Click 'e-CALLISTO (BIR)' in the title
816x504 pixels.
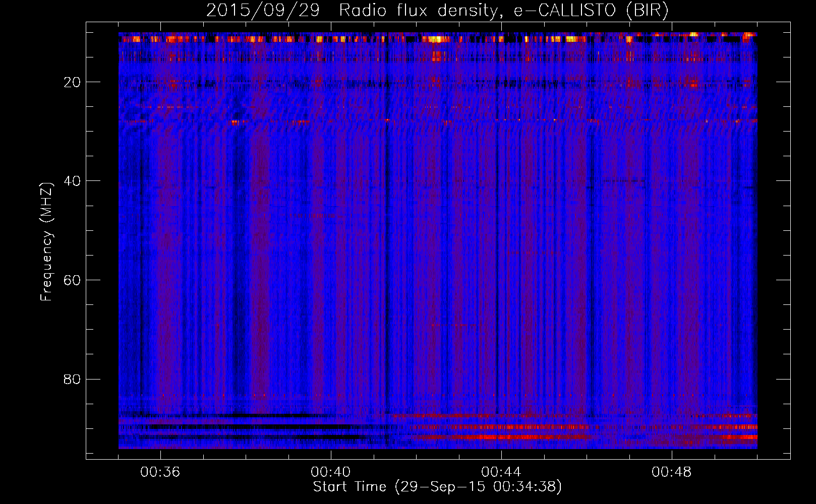pos(591,11)
